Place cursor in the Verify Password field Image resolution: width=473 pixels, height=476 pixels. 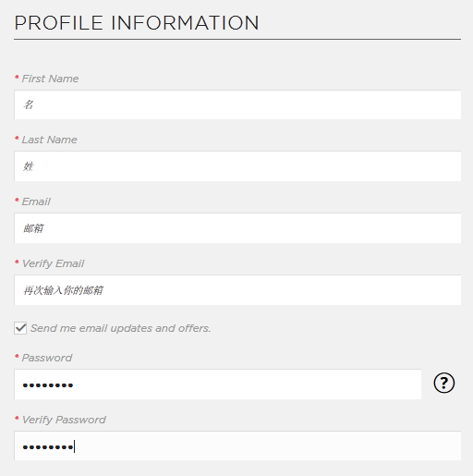coord(237,445)
